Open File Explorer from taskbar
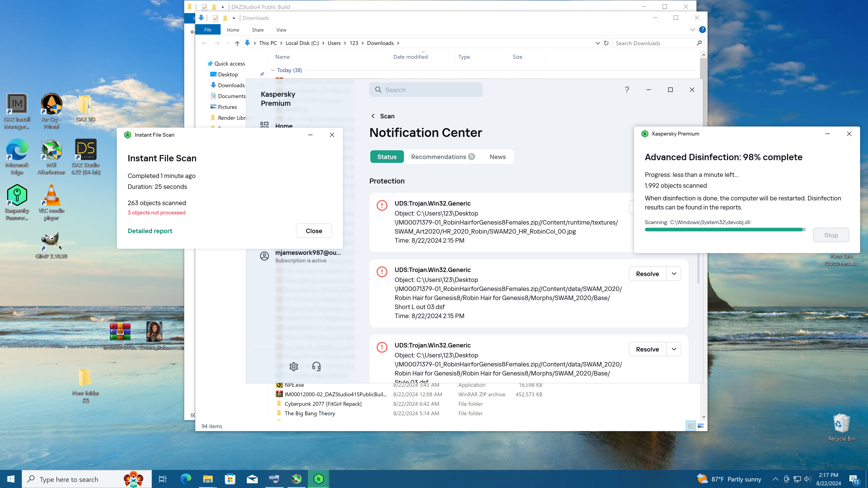 pos(208,479)
